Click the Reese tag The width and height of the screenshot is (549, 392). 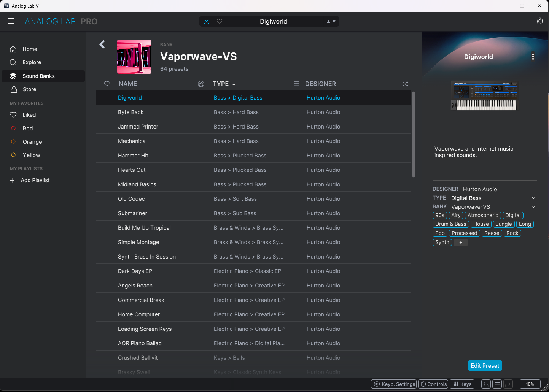point(492,233)
